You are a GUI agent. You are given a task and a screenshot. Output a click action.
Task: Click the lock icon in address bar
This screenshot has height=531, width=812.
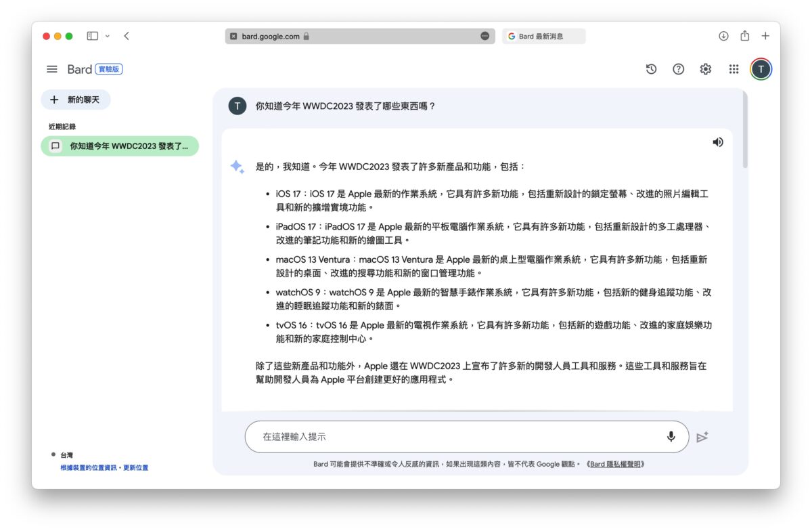point(307,36)
